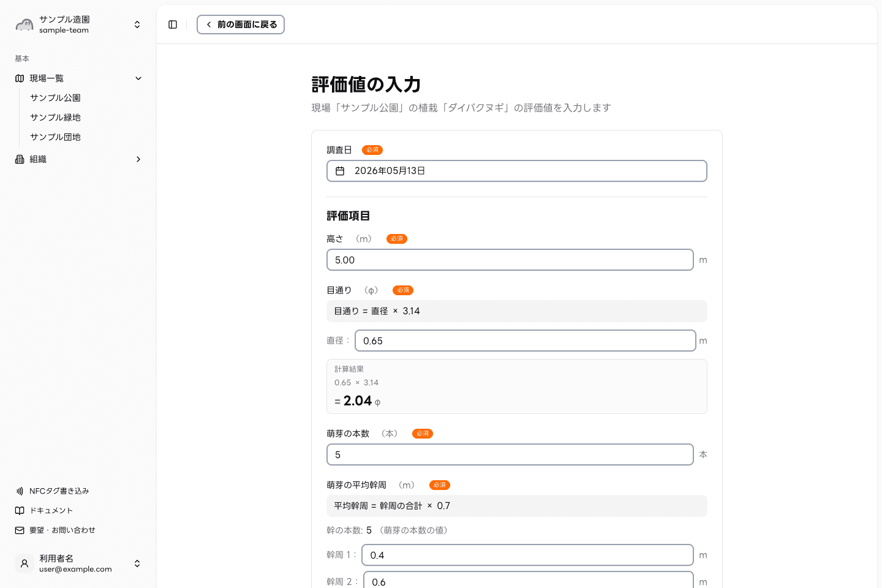Click the formula text 目通り = 直径 × 3.14
Screen dimensions: 882x588
(x=377, y=311)
